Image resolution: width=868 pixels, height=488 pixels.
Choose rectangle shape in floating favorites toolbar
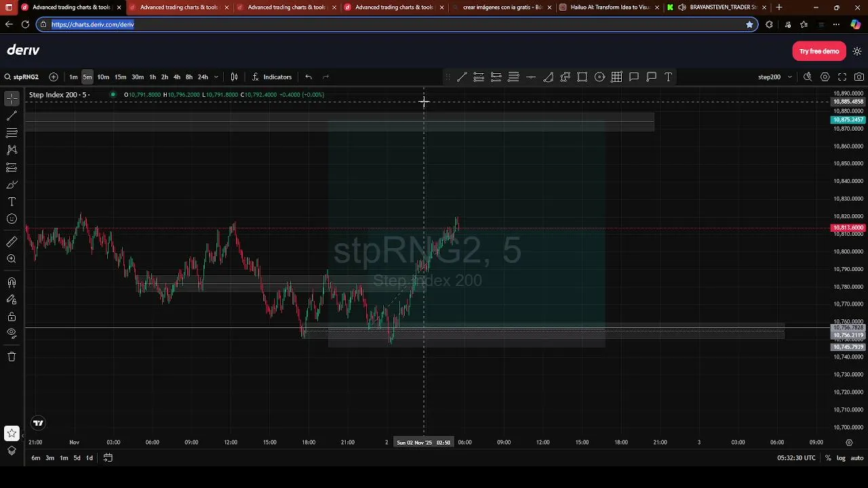[583, 77]
